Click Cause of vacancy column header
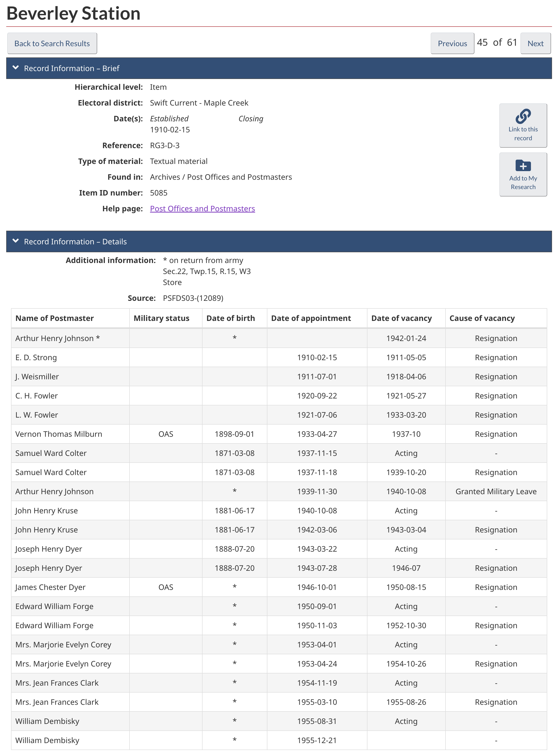Image resolution: width=558 pixels, height=756 pixels. (482, 318)
